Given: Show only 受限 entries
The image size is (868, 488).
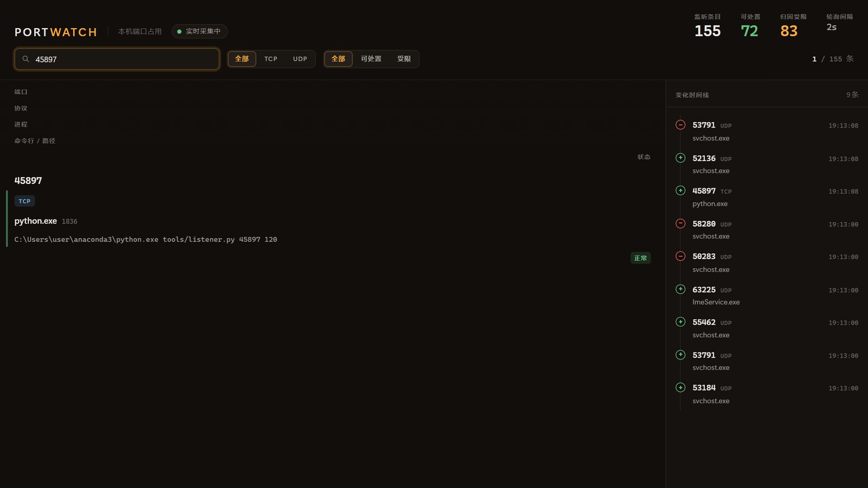Looking at the screenshot, I should click(404, 59).
